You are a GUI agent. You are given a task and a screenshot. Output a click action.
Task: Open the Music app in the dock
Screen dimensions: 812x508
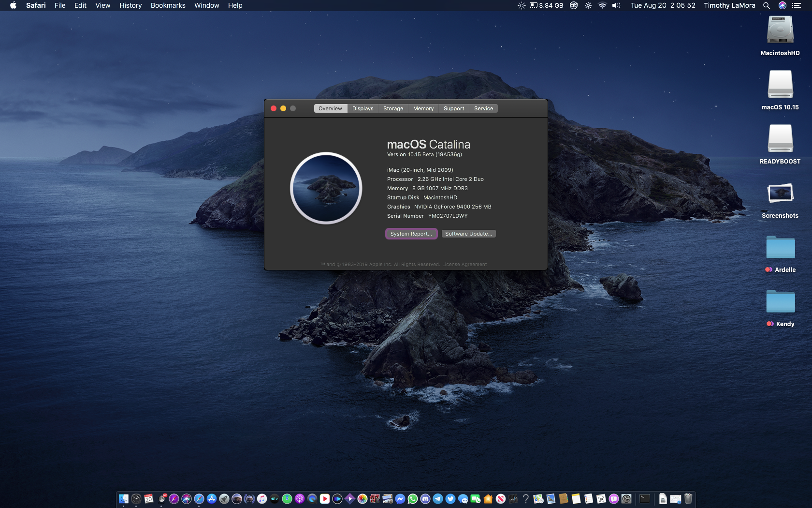262,499
